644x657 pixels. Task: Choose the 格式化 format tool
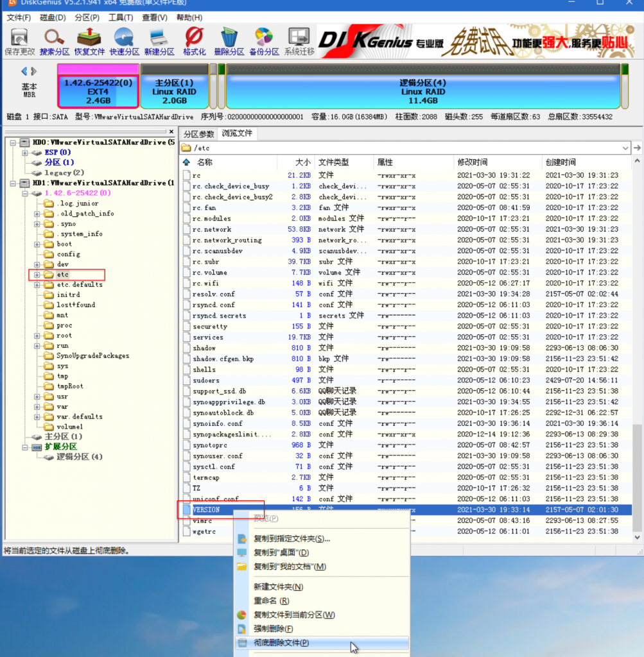click(x=194, y=42)
